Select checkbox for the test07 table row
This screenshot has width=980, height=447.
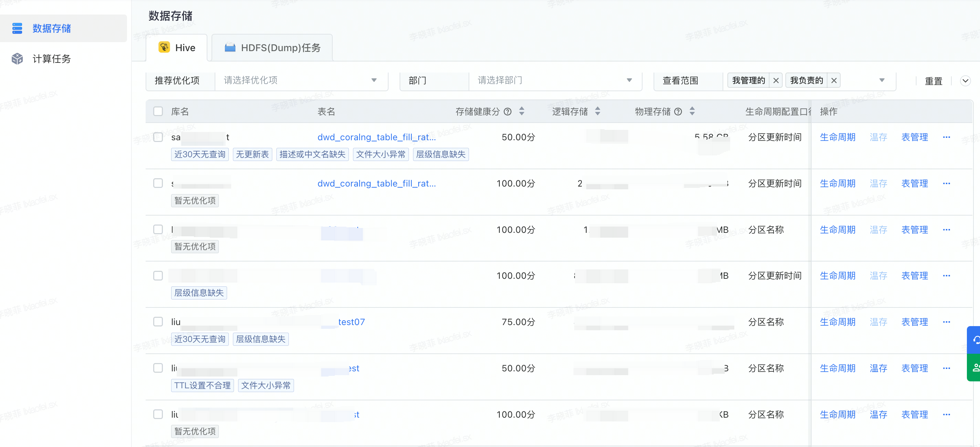point(158,322)
